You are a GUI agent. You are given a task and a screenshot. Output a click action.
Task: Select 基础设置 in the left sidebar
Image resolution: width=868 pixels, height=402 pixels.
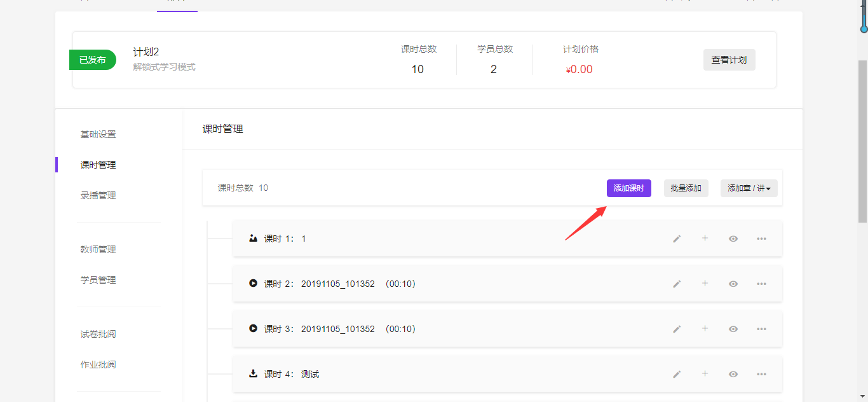[x=98, y=134]
